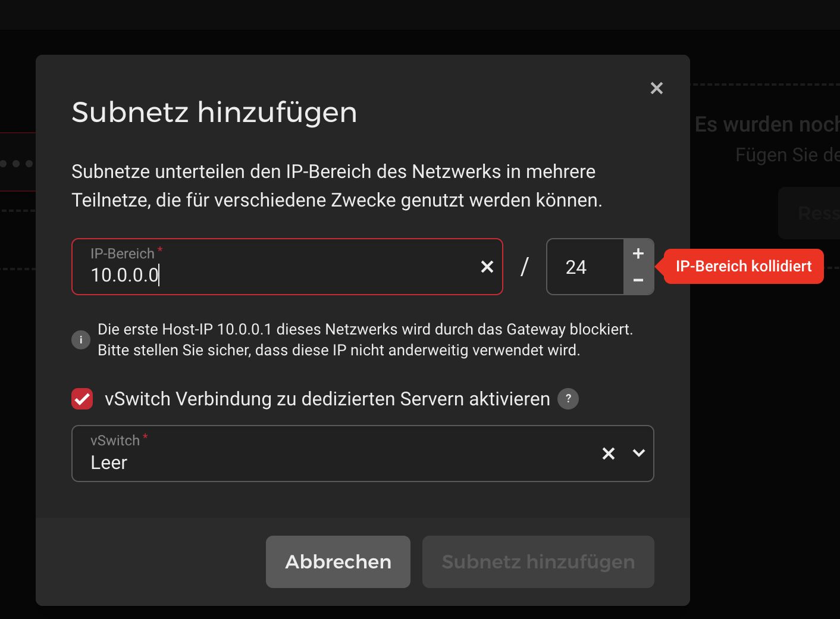Click the vSwitch field showing Leer
The width and height of the screenshot is (840, 619).
point(363,454)
